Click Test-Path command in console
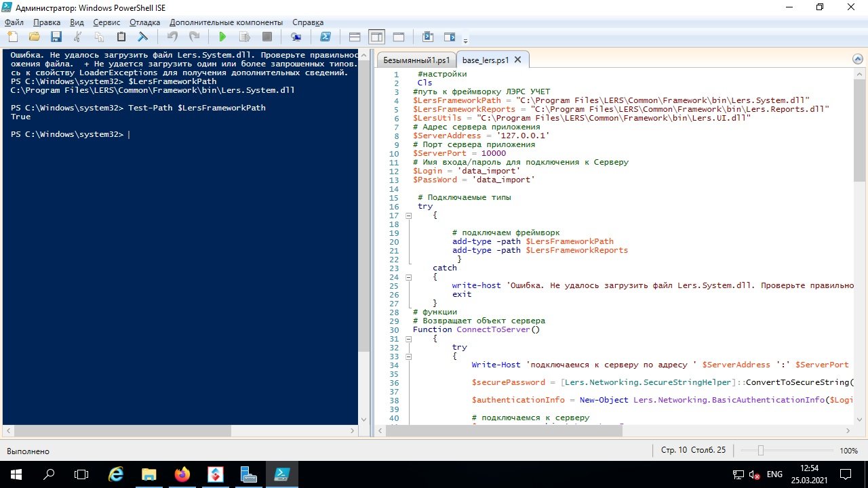 coord(197,108)
